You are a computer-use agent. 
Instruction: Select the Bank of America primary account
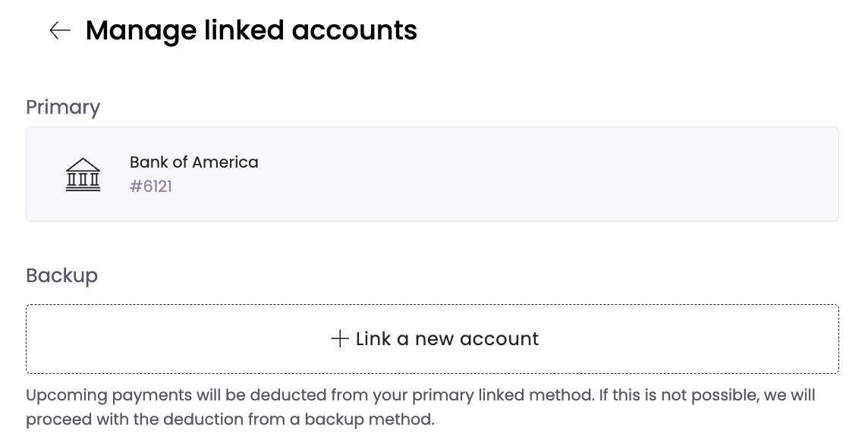(x=432, y=174)
